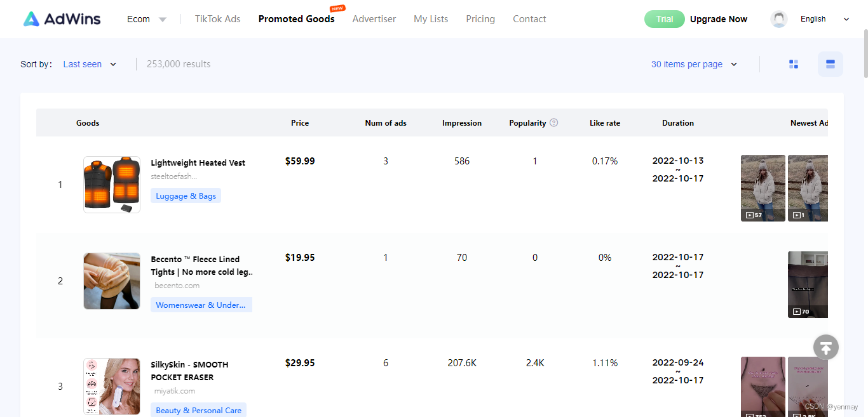Open Lightweight Heated Vest product

(198, 162)
